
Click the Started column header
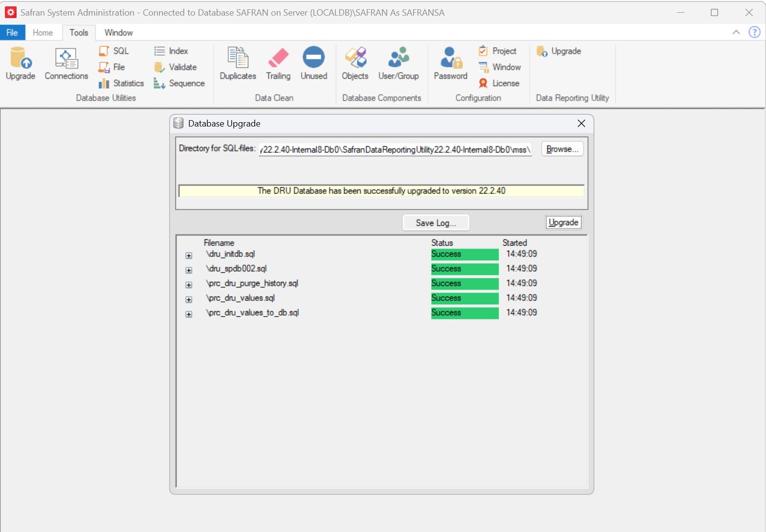[515, 243]
